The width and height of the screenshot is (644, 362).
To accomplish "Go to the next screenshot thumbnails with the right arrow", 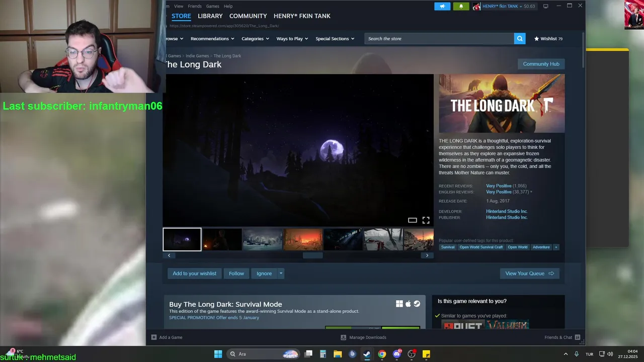I will point(427,255).
